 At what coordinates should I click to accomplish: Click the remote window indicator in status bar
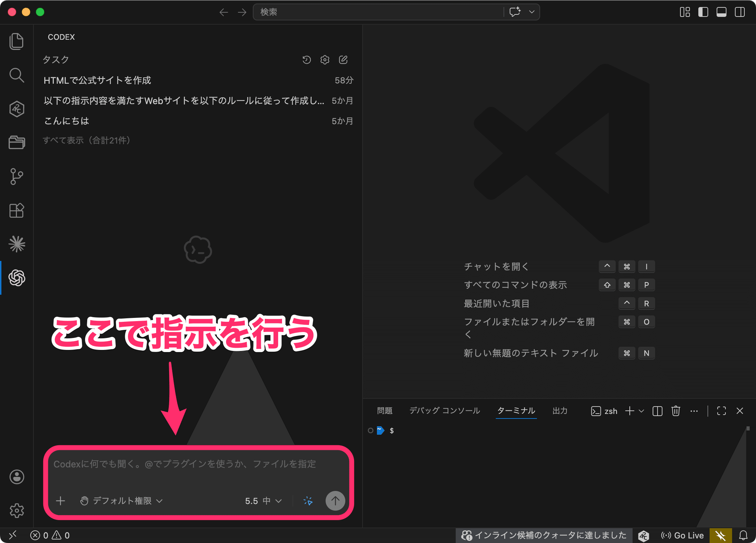(13, 535)
